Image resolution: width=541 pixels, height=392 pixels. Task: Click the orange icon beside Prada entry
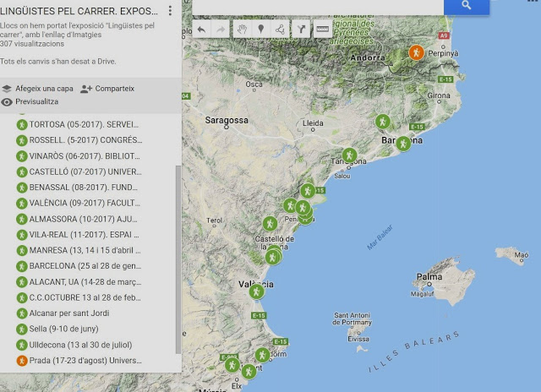pyautogui.click(x=22, y=361)
